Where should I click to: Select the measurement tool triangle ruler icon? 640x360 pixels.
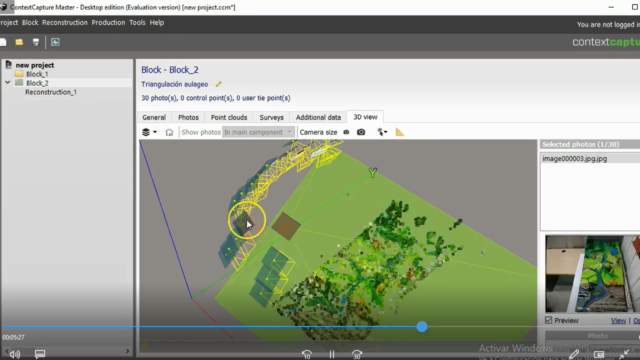coord(400,132)
